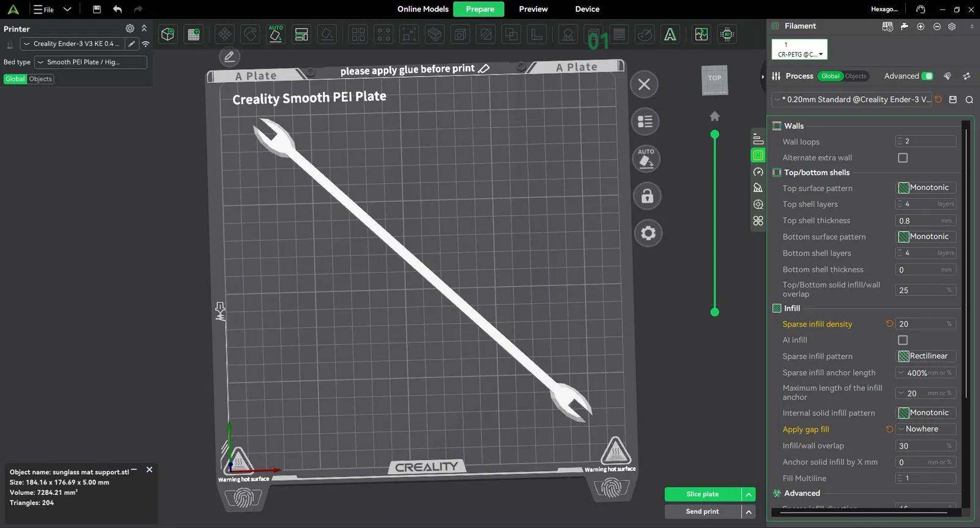Activate the Auto orient toolbar icon
Image resolution: width=980 pixels, height=528 pixels.
276,34
